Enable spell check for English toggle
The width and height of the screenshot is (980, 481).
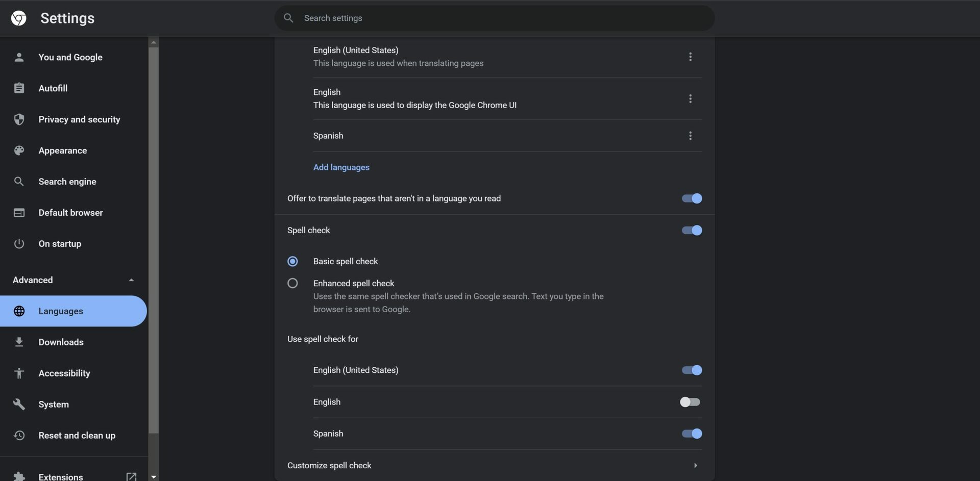(690, 402)
